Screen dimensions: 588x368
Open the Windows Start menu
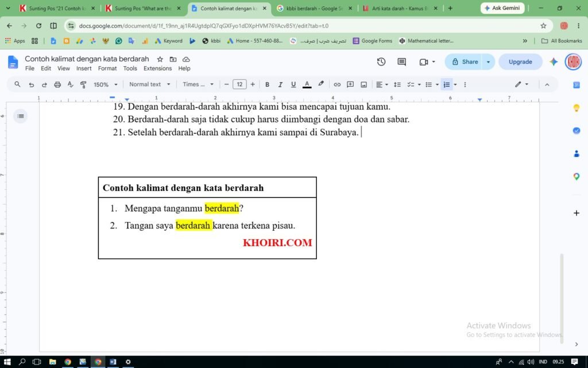coord(7,362)
